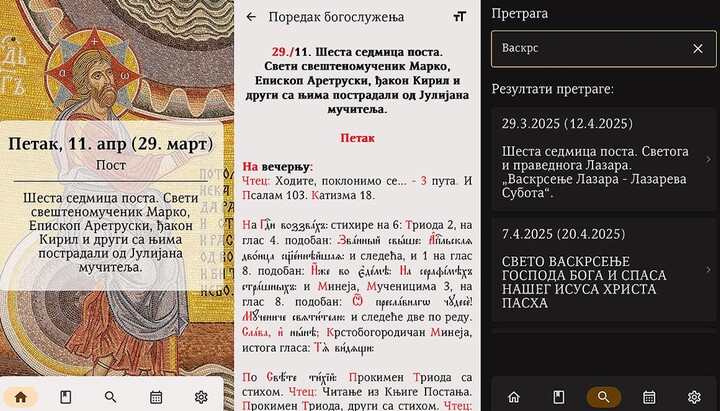Click Резултати претраге label

point(552,89)
